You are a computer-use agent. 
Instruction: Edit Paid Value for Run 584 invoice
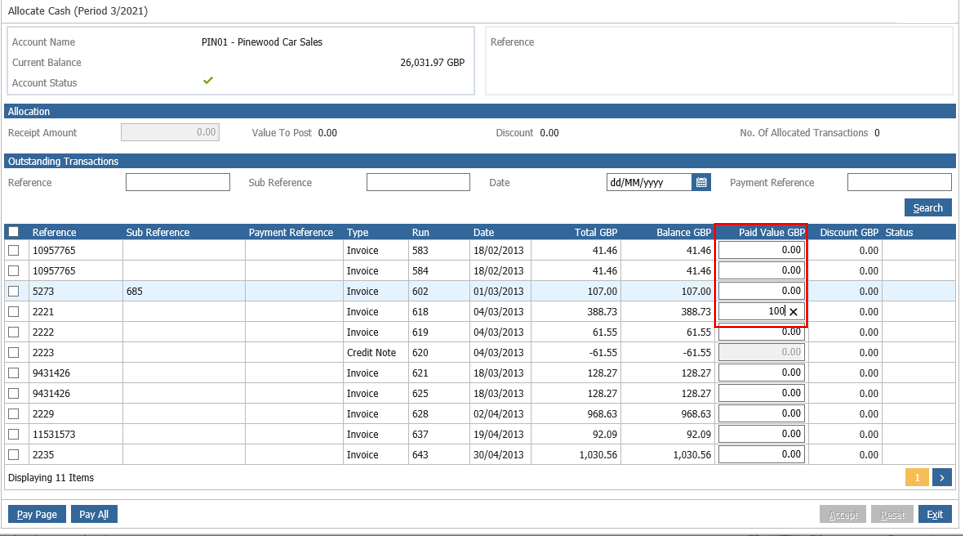coord(762,270)
